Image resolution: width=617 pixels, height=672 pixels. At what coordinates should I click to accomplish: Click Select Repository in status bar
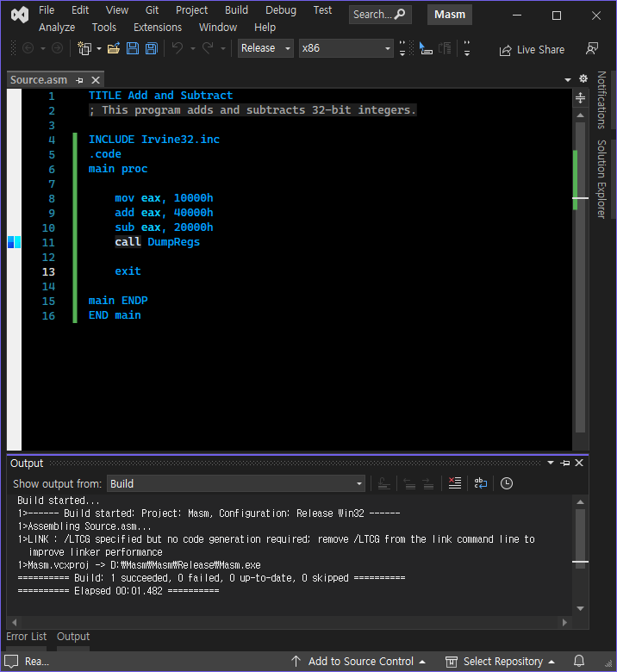pyautogui.click(x=500, y=662)
